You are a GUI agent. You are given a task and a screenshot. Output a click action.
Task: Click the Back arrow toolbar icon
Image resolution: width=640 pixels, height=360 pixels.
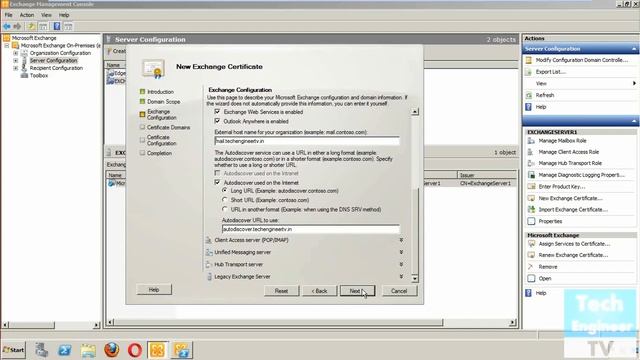7,27
